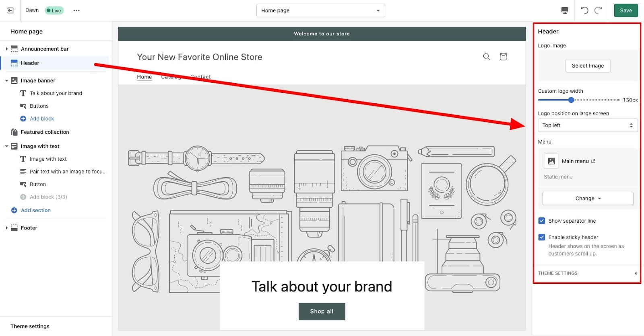Click the green Save button
Screen dimensions: 644x336
click(x=625, y=10)
